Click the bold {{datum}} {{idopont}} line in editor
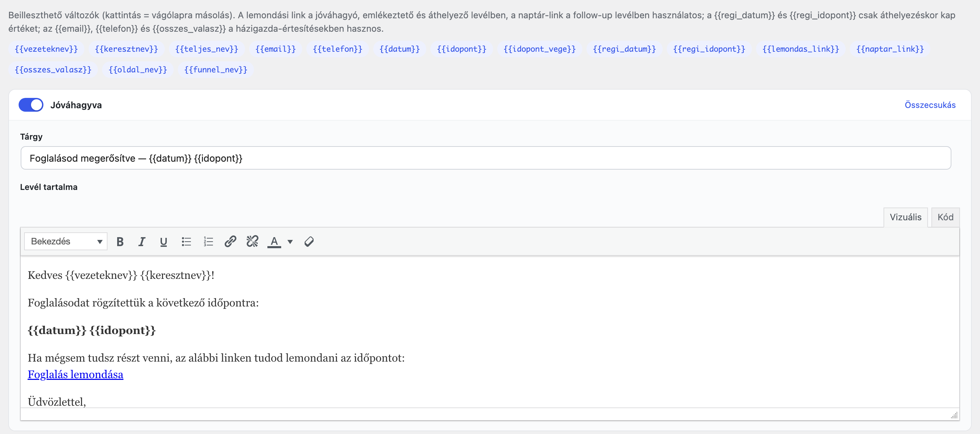Image resolution: width=980 pixels, height=434 pixels. [x=92, y=330]
